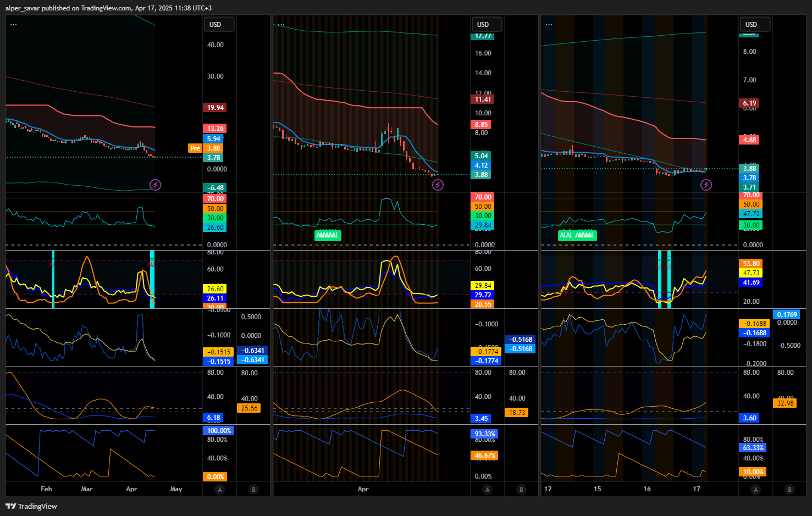This screenshot has height=516, width=812.
Task: Click the 11.41 dark red price label
Action: 483,99
